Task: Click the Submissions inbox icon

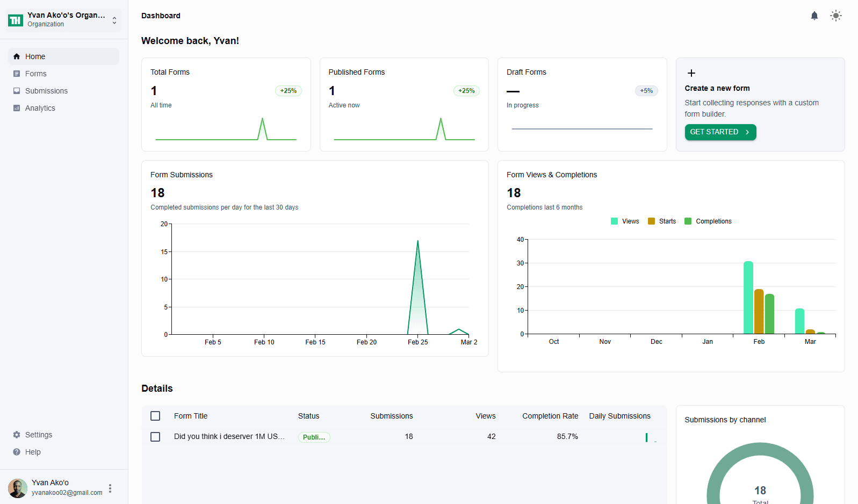Action: 17,91
